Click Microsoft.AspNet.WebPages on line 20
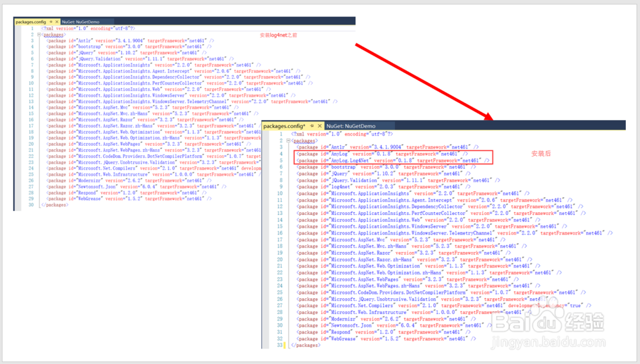The width and height of the screenshot is (640, 364). [148, 144]
